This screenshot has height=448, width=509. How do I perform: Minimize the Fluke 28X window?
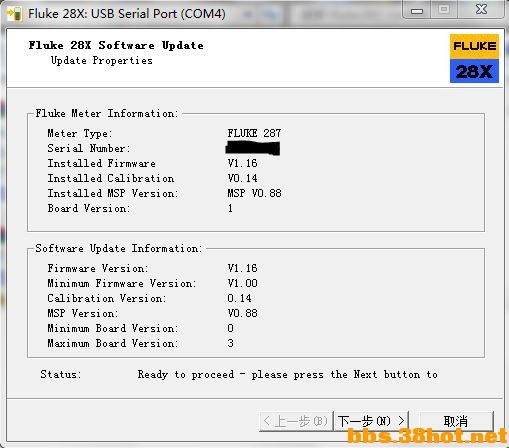point(417,10)
